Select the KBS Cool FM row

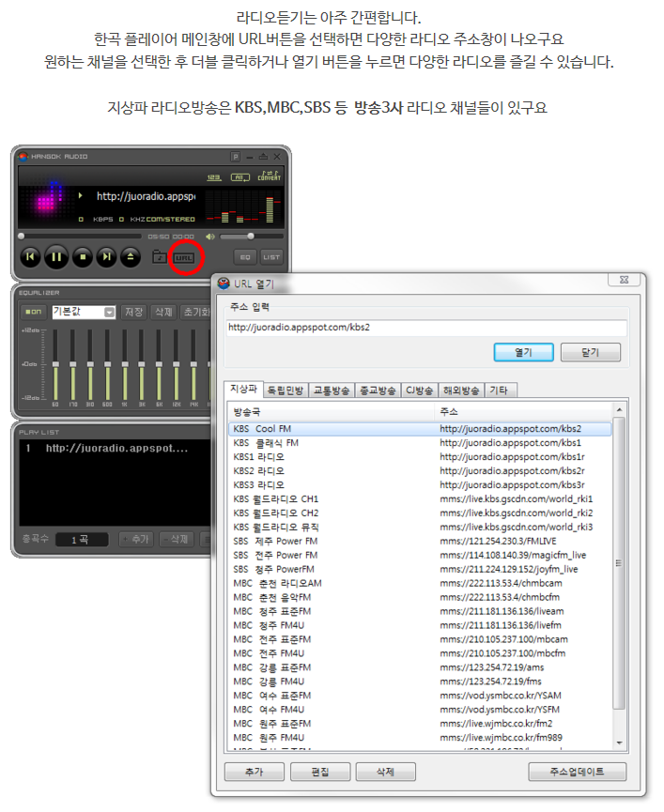[x=420, y=429]
